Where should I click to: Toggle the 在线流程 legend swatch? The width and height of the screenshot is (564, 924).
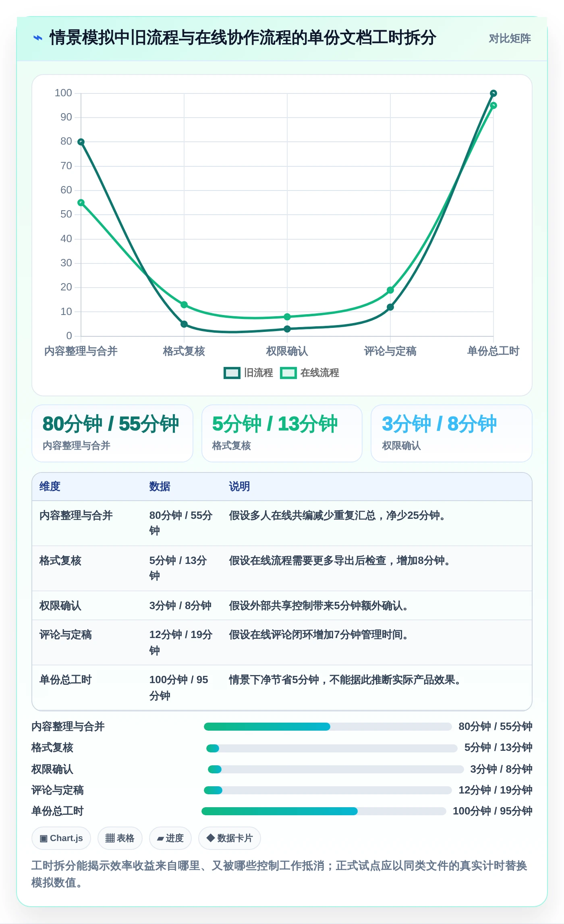click(x=288, y=373)
